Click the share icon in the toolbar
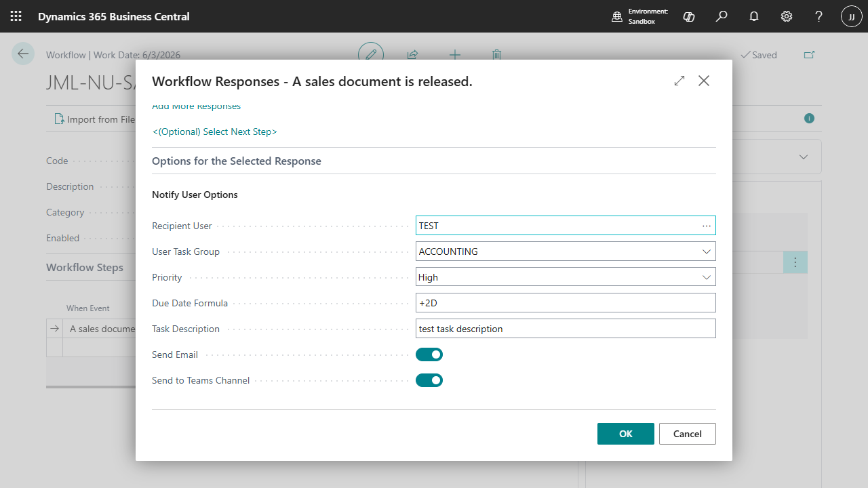868x488 pixels. (412, 55)
